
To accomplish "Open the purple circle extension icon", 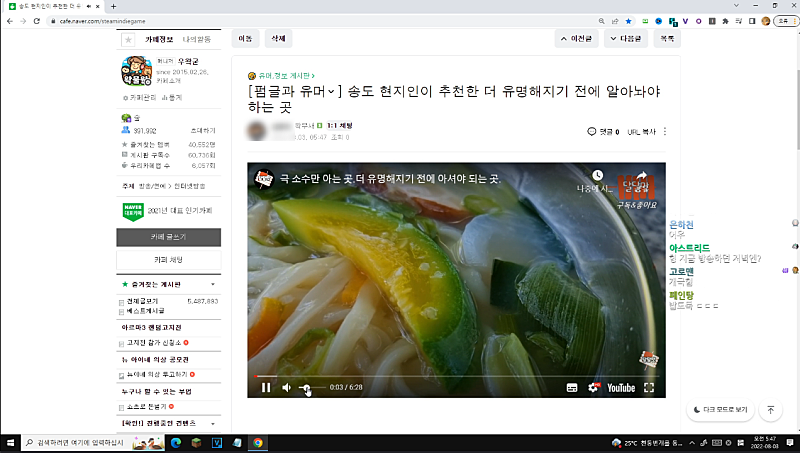I will pos(698,21).
